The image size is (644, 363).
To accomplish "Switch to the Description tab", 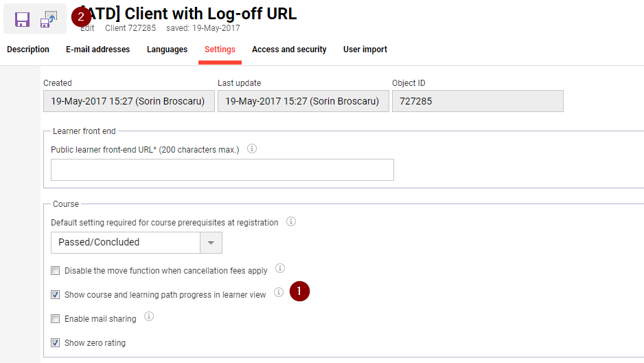I will pos(28,49).
